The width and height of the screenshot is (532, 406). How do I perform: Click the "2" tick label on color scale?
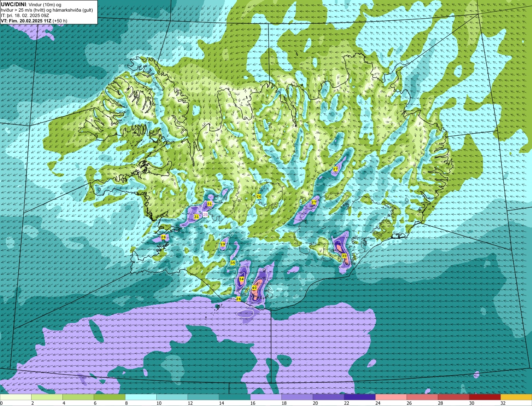[32, 403]
